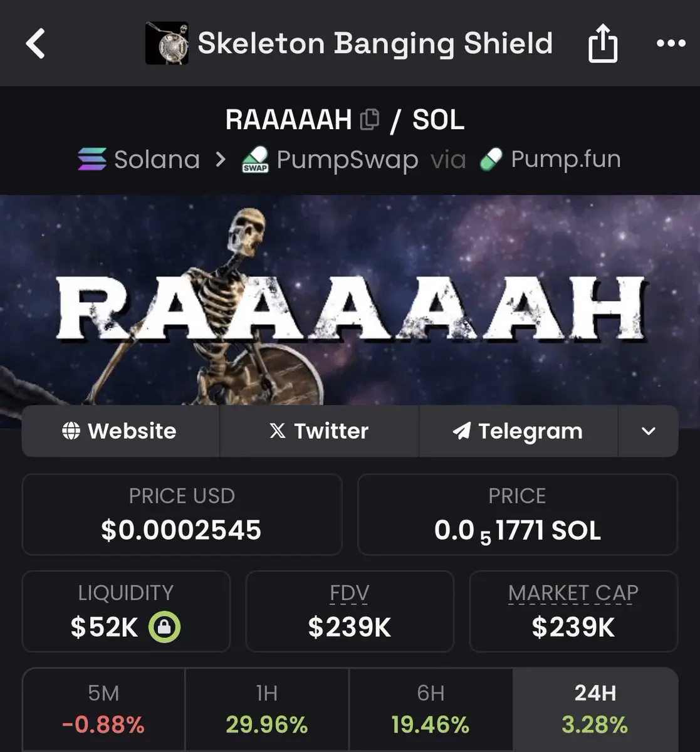The width and height of the screenshot is (700, 752).
Task: Select the 1H timeframe tab
Action: tap(267, 709)
